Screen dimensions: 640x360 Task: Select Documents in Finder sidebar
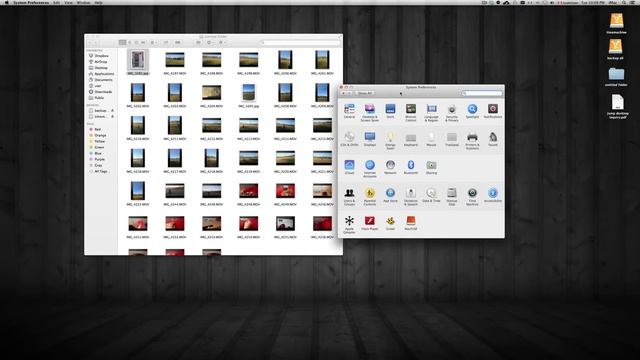[100, 80]
